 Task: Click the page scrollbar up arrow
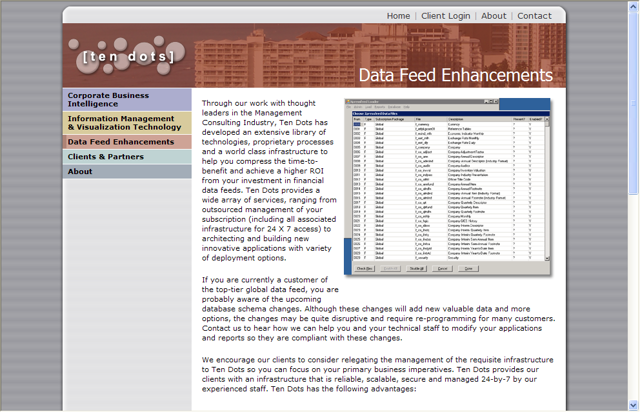tap(633, 7)
